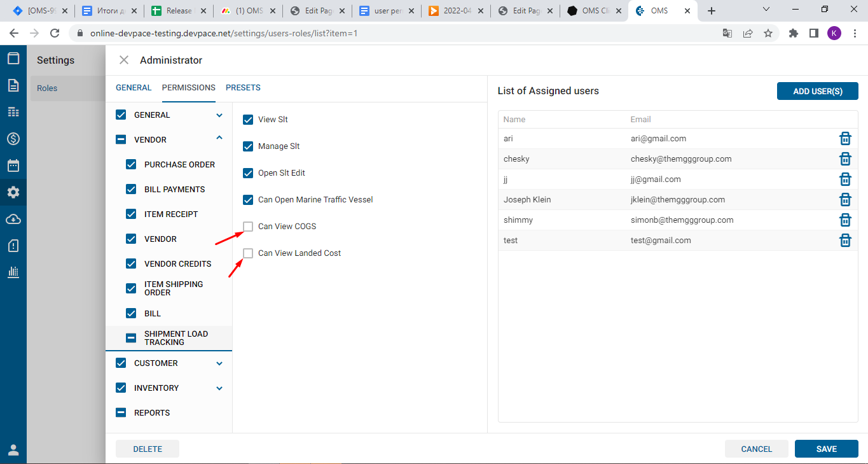Switch to the Permissions tab

(189, 88)
